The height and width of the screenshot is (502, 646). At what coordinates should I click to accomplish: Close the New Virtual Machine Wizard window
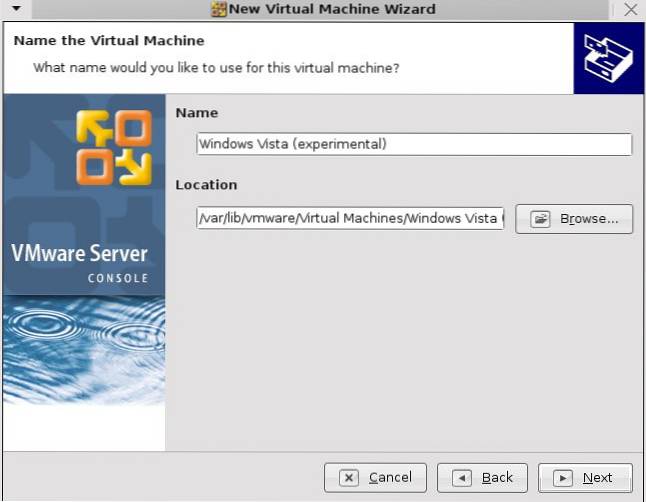click(630, 9)
